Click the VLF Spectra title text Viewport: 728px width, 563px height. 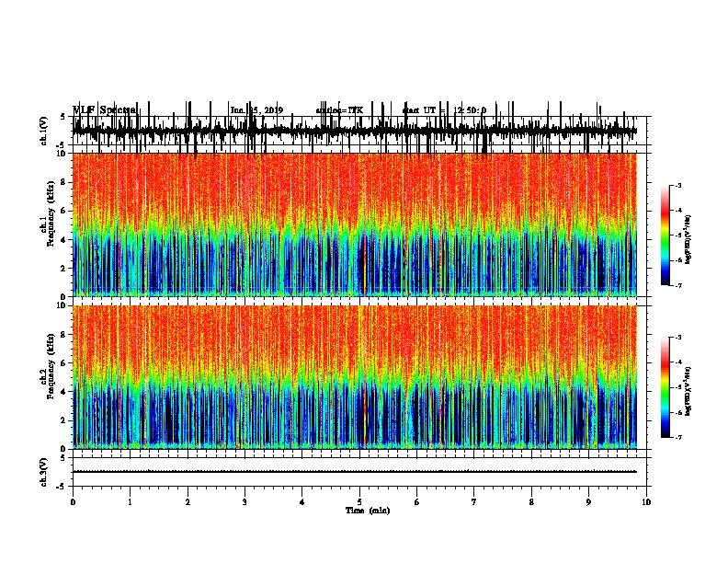coord(105,110)
